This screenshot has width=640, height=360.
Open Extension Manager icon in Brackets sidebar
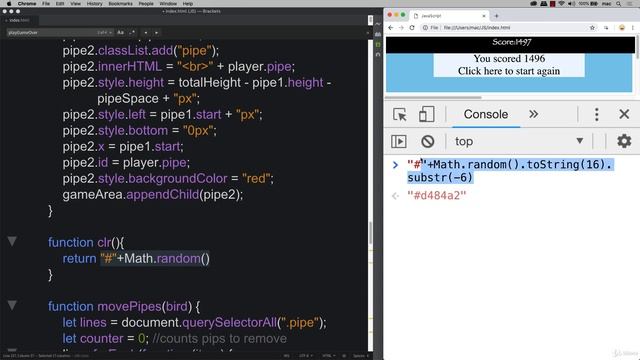[x=378, y=34]
